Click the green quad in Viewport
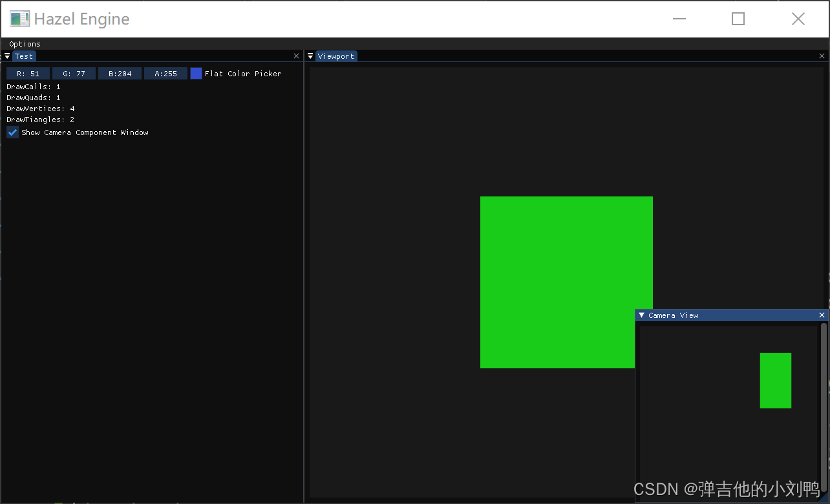 pyautogui.click(x=566, y=282)
